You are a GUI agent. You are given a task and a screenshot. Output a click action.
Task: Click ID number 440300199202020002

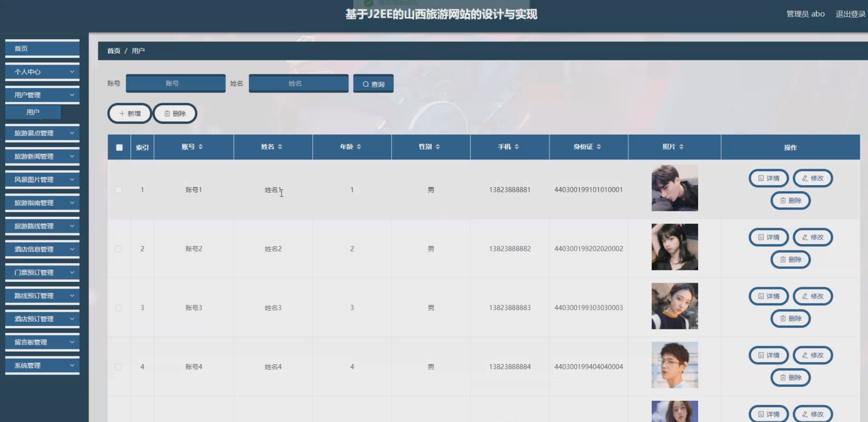(589, 249)
